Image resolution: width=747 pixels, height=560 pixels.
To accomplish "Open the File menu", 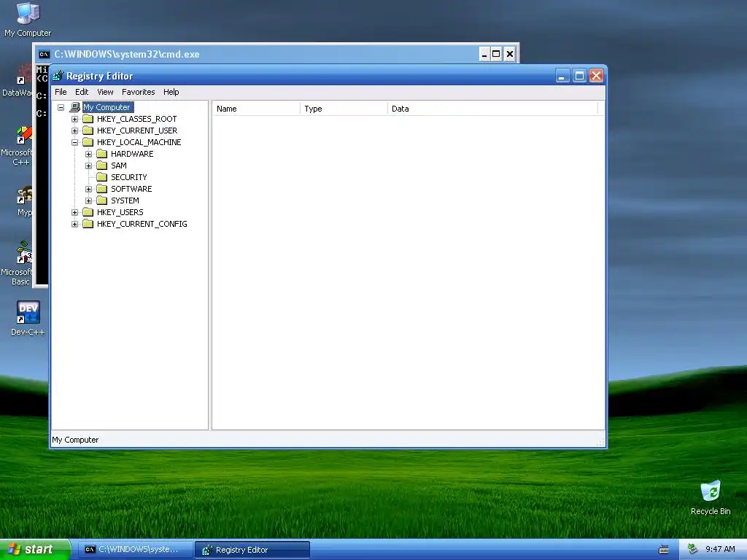I will point(61,92).
